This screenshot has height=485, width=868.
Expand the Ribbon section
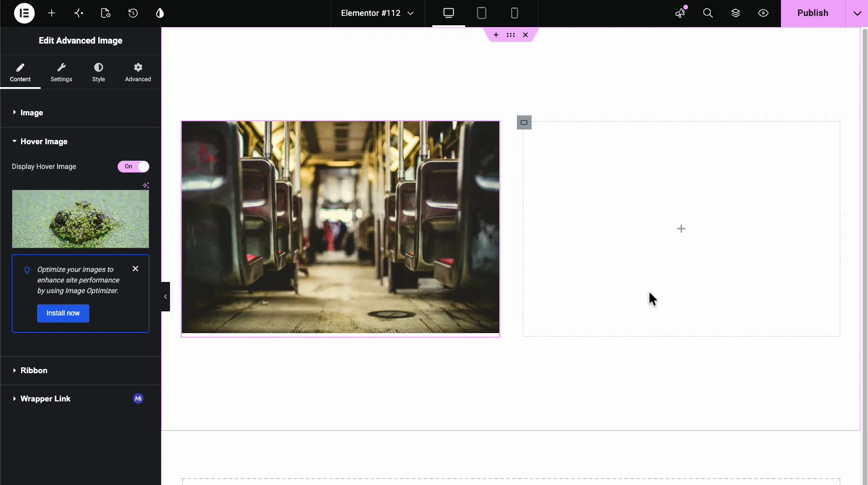(81, 370)
